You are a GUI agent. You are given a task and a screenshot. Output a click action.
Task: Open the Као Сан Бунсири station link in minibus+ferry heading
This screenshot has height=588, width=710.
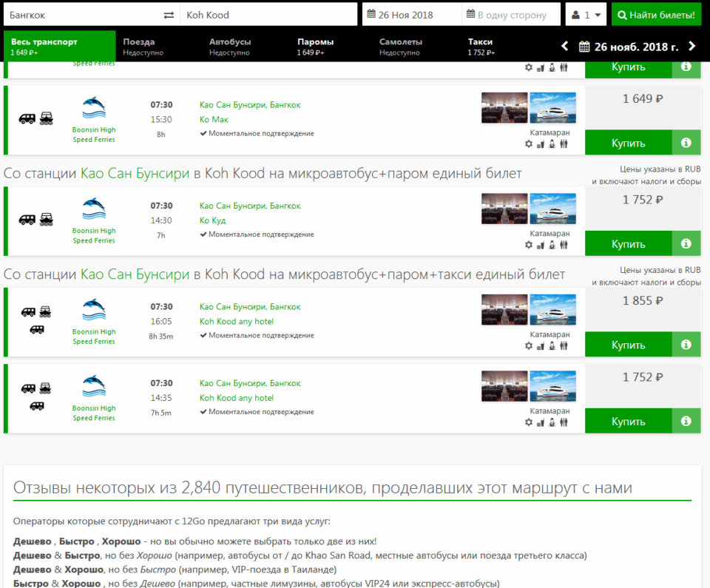(x=135, y=173)
